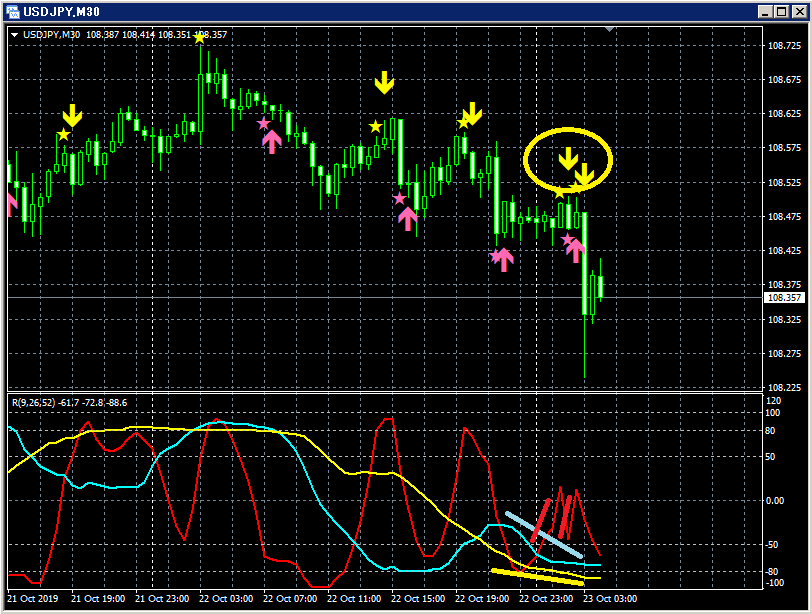Click the 22 Oct 03:00 time label
812x614 pixels.
tap(226, 598)
